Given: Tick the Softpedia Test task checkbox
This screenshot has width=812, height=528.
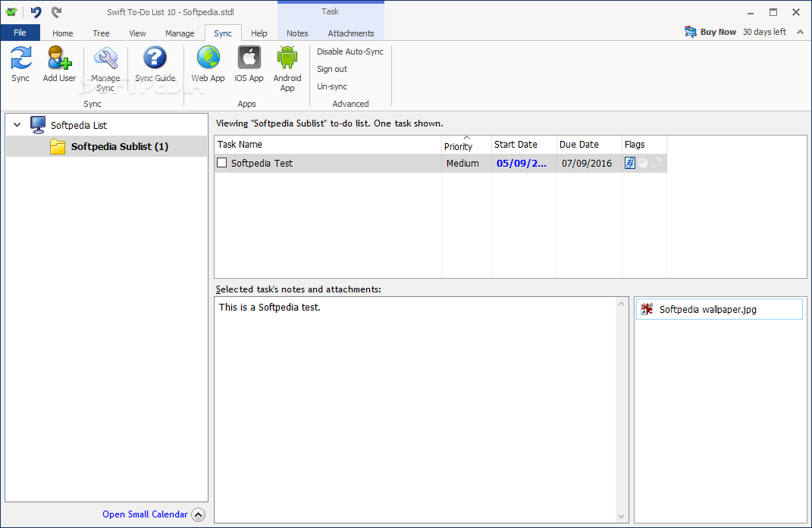Looking at the screenshot, I should (221, 163).
